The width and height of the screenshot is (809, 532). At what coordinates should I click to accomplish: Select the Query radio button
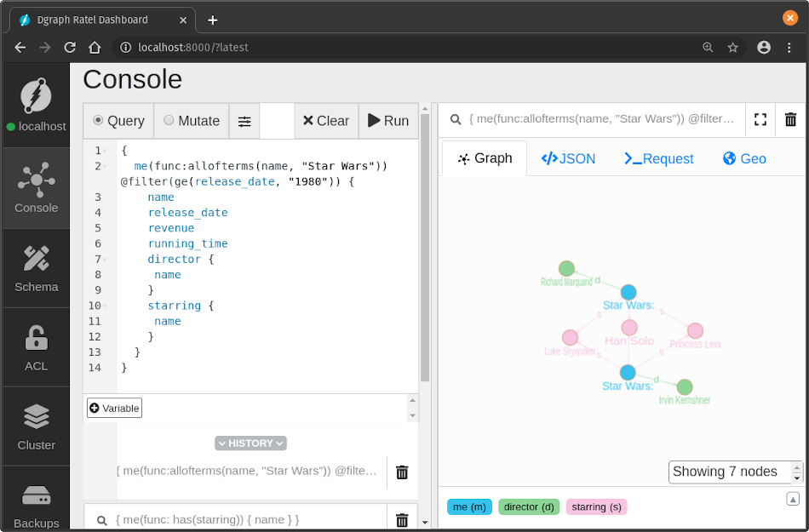pos(100,121)
